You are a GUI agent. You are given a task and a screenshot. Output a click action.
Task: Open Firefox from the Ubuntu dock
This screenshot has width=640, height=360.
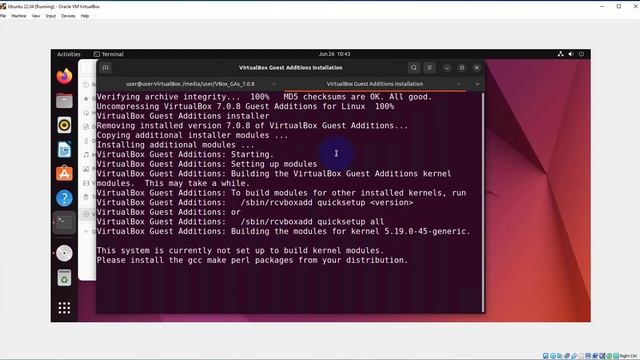pos(64,76)
